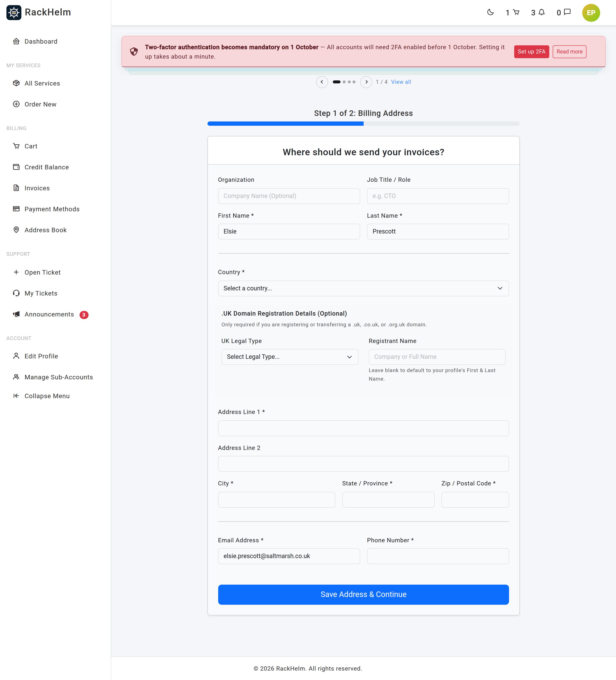Click the Dashboard home icon
The image size is (616, 680).
pyautogui.click(x=16, y=41)
